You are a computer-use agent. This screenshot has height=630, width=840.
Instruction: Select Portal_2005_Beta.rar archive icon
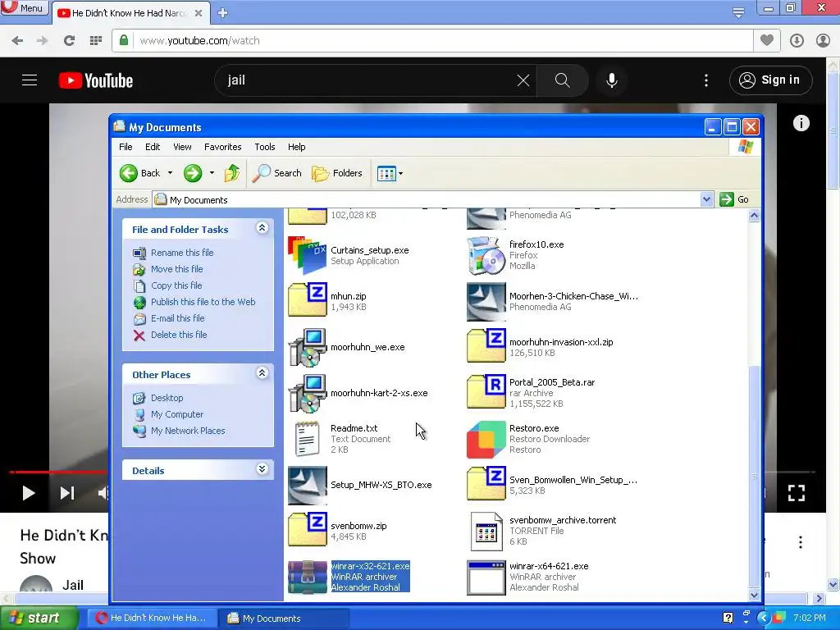(486, 393)
